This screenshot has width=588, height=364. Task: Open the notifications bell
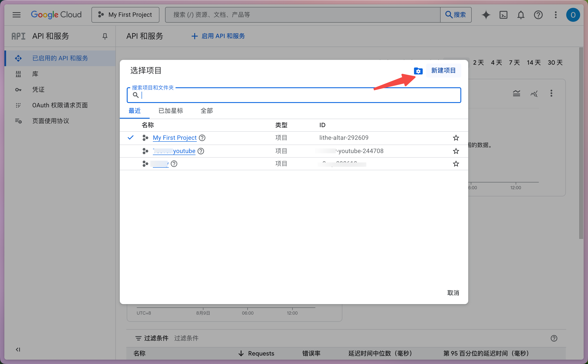pyautogui.click(x=520, y=15)
